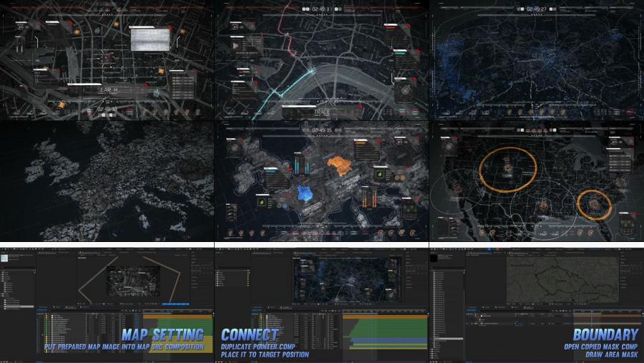
Task: Click the large orange target circle on the US map
Action: click(507, 168)
